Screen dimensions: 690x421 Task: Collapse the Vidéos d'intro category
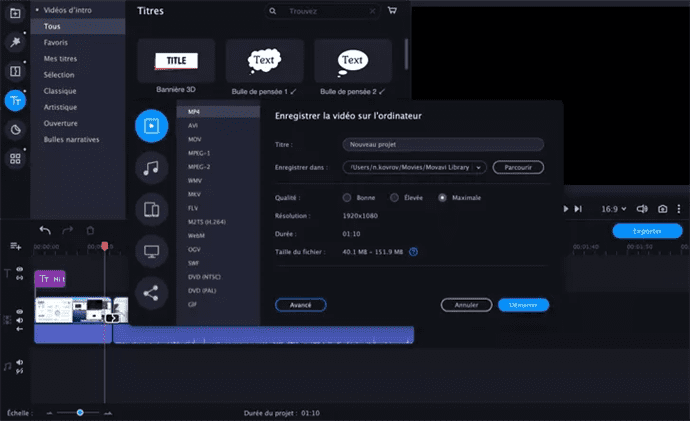(x=37, y=10)
